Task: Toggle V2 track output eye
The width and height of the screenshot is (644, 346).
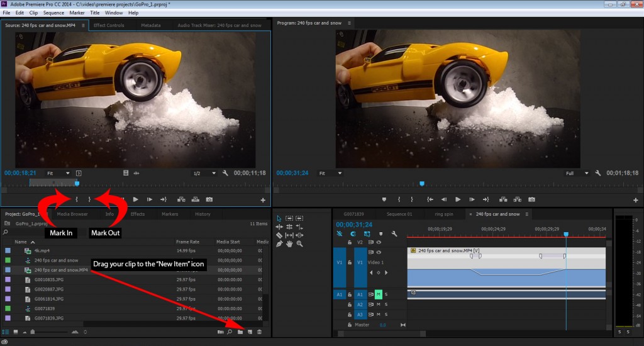Action: coord(379,242)
